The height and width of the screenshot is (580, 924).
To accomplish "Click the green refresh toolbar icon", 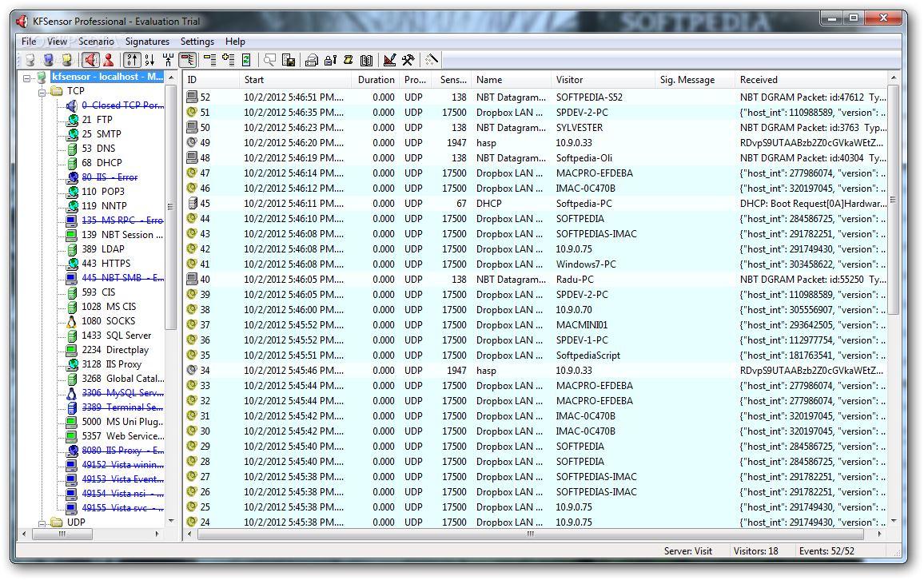I will (246, 60).
